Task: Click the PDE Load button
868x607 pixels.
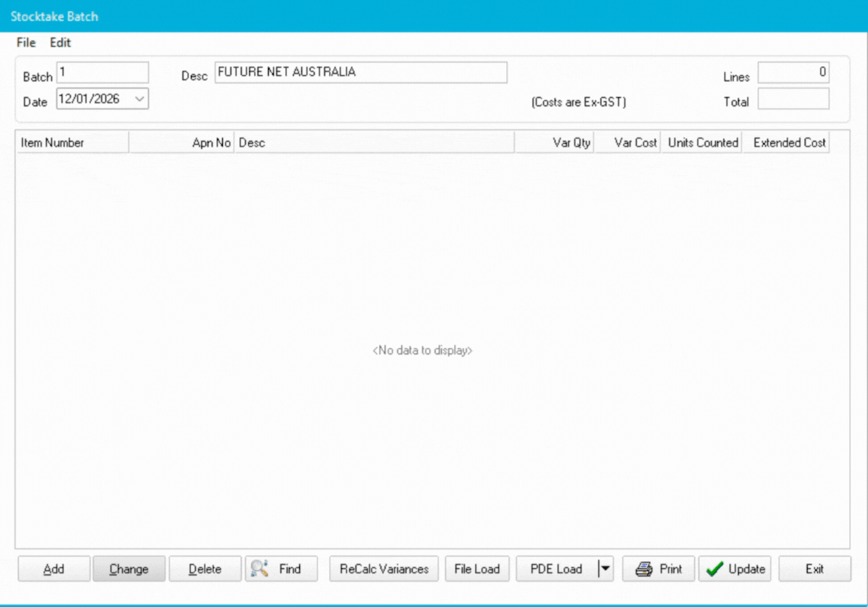Action: (x=556, y=569)
